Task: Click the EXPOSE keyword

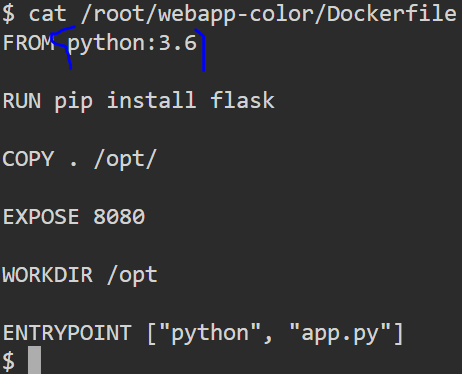Action: 41,217
